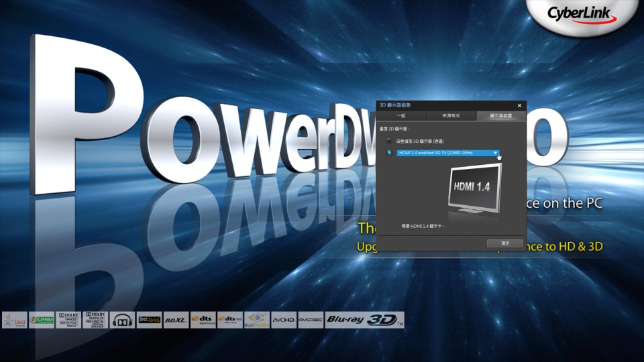644x362 pixels.
Task: Click the CPRM logo badge
Action: (x=42, y=320)
